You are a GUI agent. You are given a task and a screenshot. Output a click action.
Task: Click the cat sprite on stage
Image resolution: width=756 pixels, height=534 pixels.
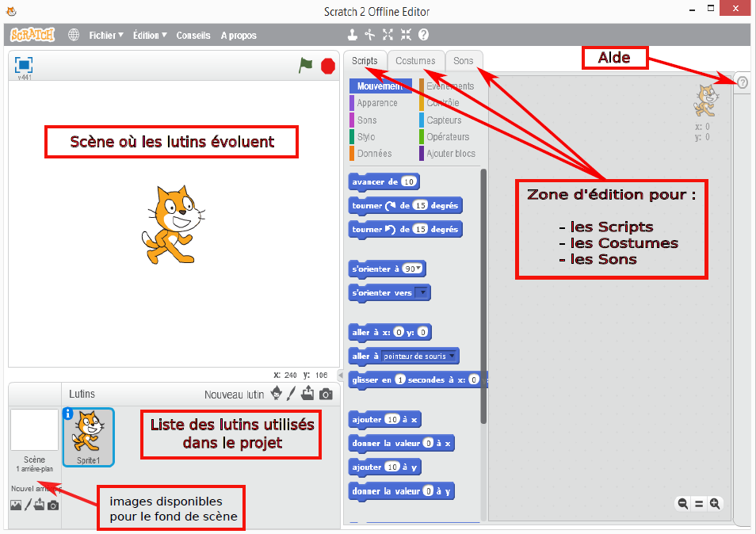tap(173, 224)
